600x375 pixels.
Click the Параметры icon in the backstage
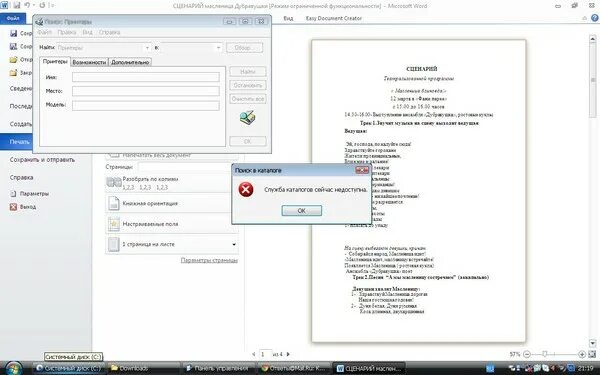coord(13,194)
